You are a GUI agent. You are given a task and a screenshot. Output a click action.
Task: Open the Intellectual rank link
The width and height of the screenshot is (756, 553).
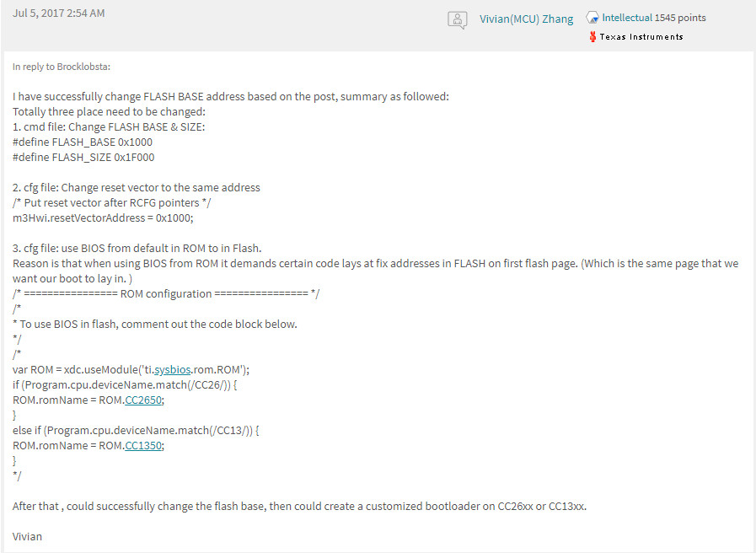coord(627,18)
